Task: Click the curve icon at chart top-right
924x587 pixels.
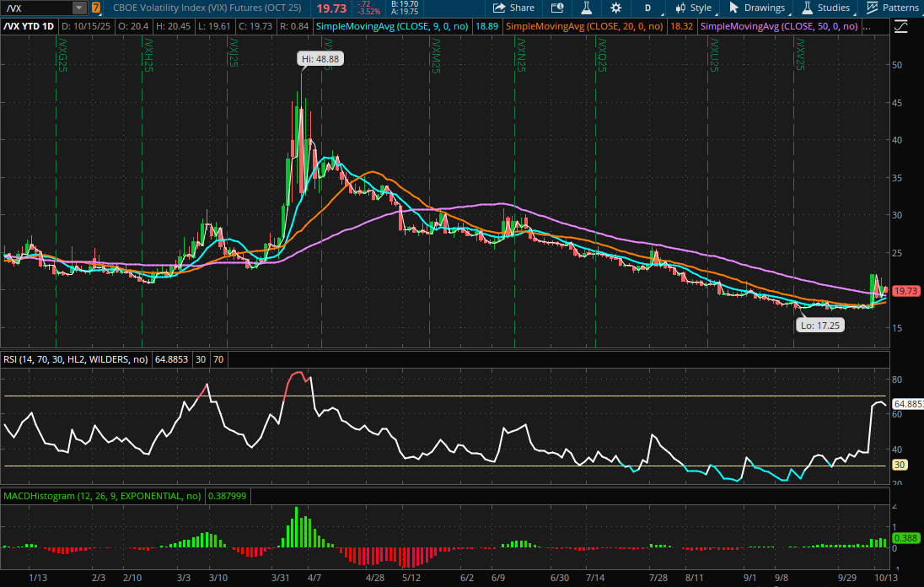Action: click(900, 26)
